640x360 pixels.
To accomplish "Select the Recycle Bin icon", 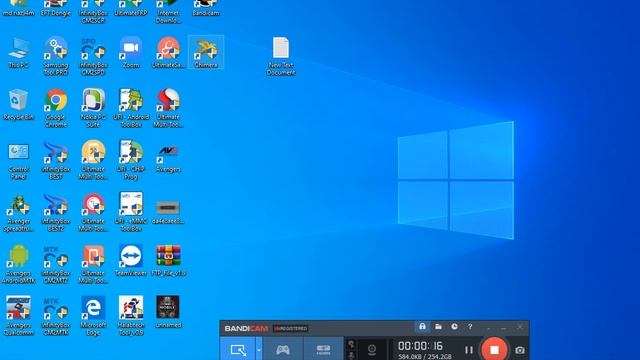I will [x=18, y=104].
